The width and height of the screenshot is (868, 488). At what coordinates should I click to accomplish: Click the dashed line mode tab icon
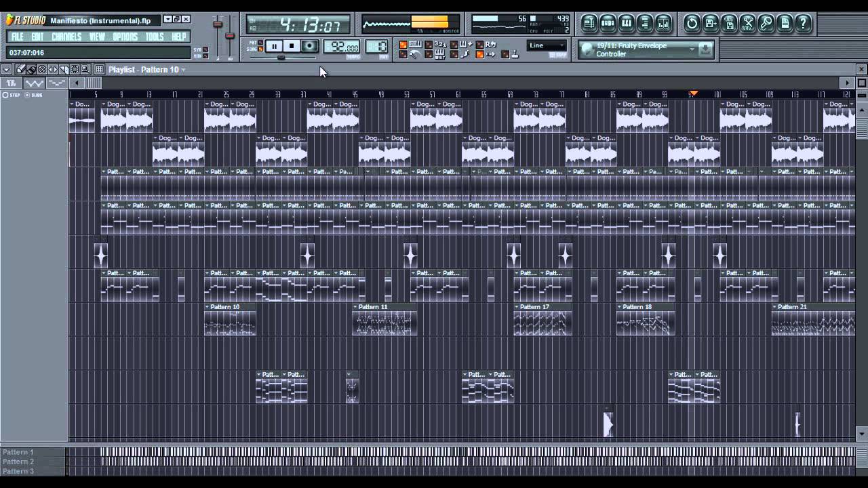(57, 83)
